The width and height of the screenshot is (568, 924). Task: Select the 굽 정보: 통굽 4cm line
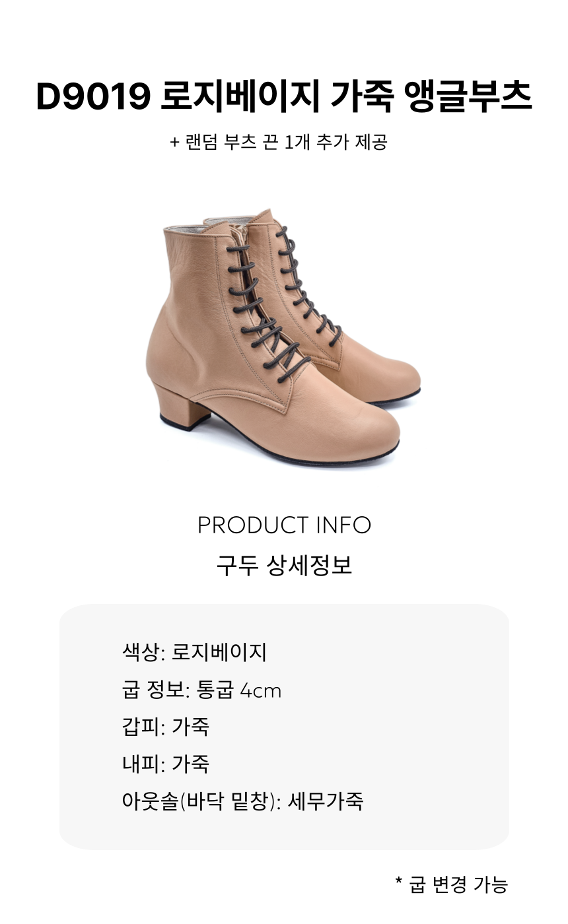[201, 690]
